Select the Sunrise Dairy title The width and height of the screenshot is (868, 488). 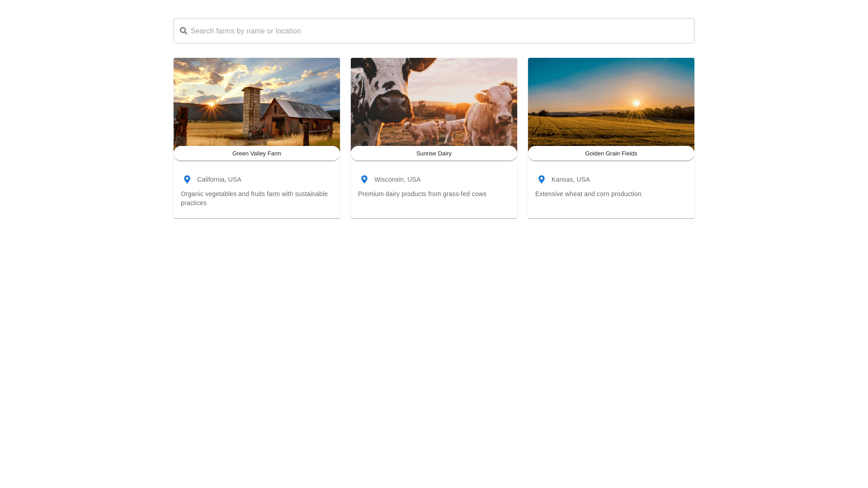[434, 154]
